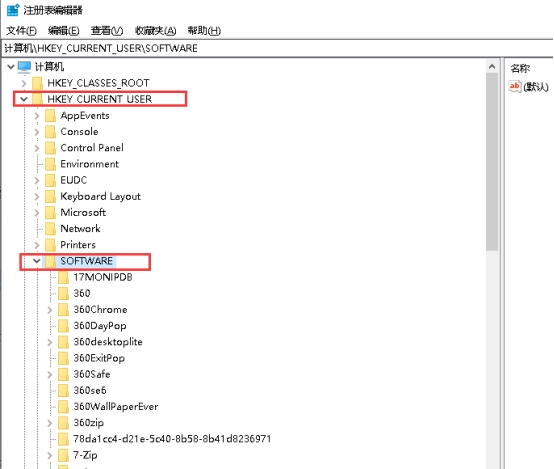
Task: Select the 360Chrome folder icon
Action: pos(63,310)
